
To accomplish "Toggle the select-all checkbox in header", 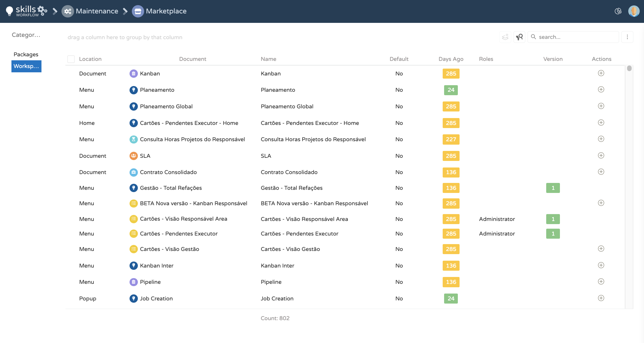I will 71,59.
